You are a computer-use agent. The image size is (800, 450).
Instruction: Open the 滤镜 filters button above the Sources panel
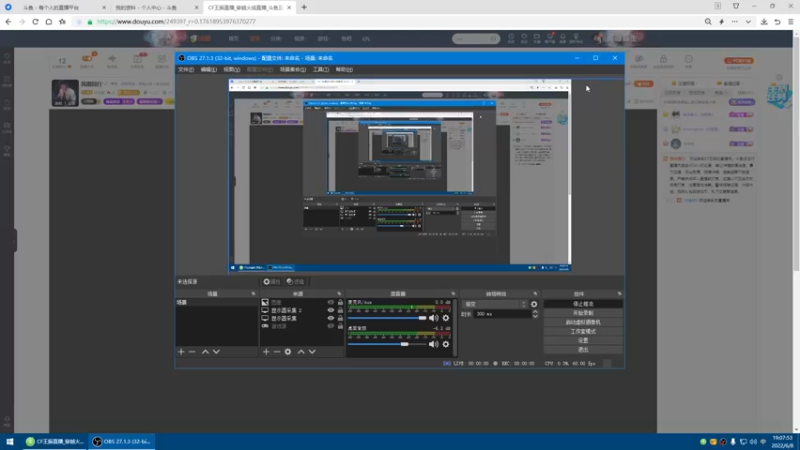coord(295,282)
